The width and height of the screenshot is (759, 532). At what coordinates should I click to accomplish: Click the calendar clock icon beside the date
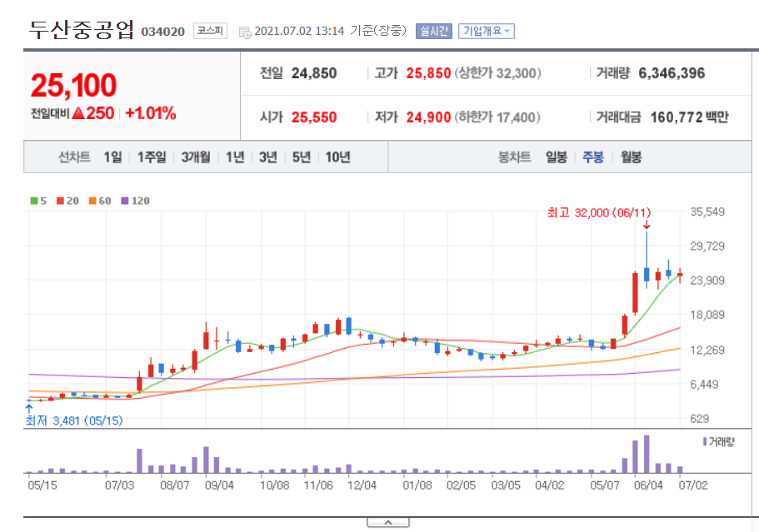(x=246, y=32)
